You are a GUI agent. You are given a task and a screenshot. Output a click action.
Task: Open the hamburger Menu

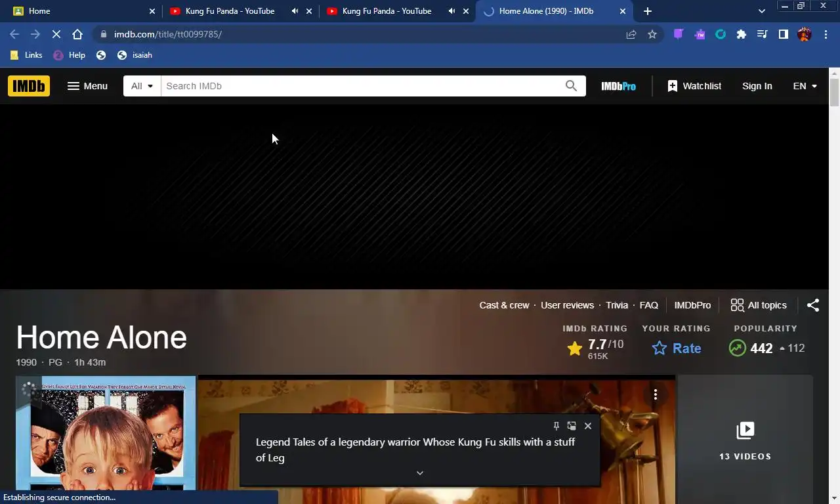pyautogui.click(x=87, y=86)
